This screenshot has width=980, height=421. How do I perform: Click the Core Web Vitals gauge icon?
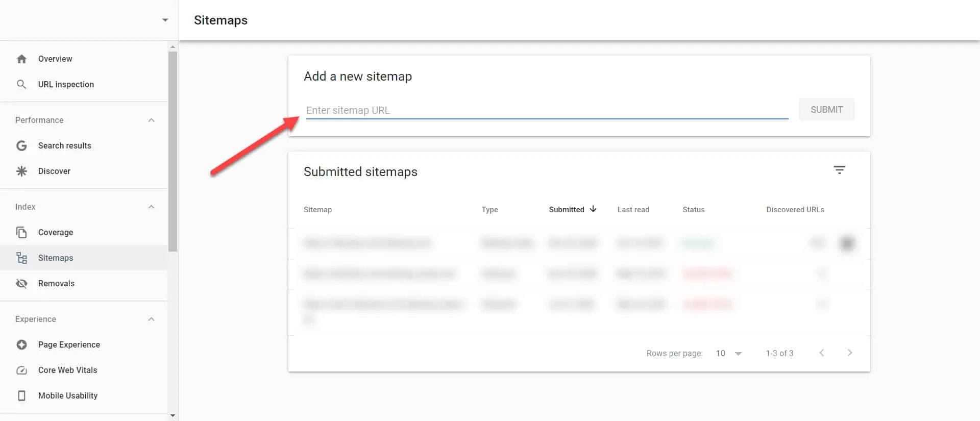pos(21,370)
